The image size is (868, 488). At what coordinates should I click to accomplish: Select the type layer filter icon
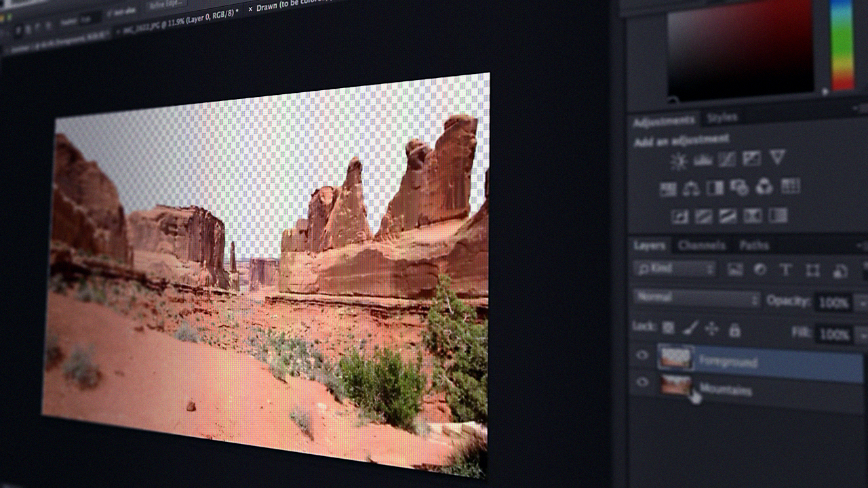(x=787, y=270)
